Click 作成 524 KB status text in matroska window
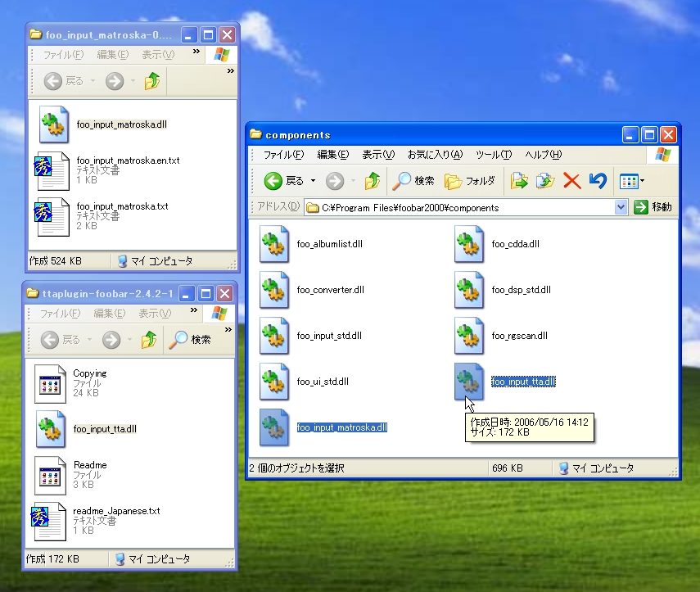700x592 pixels. [56, 261]
